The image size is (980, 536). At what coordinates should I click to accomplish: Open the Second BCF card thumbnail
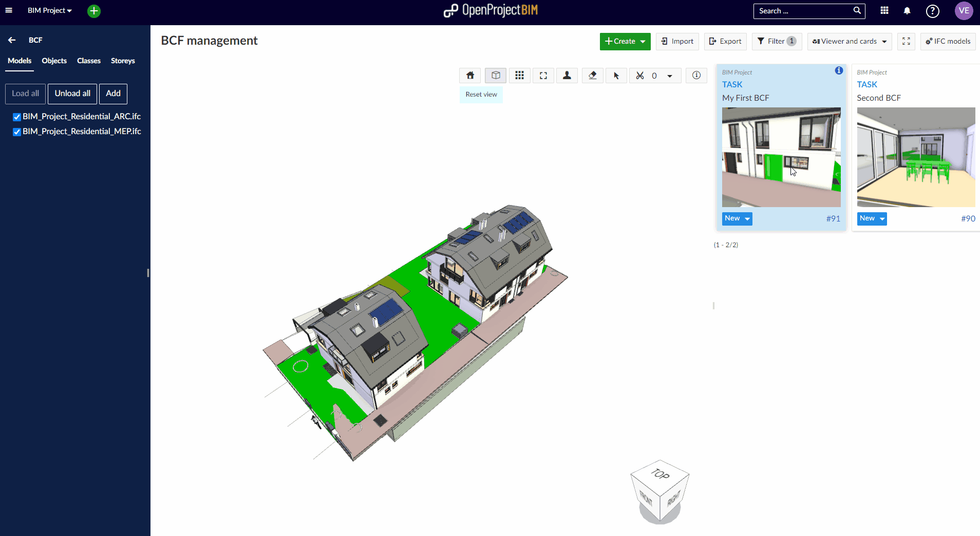915,157
